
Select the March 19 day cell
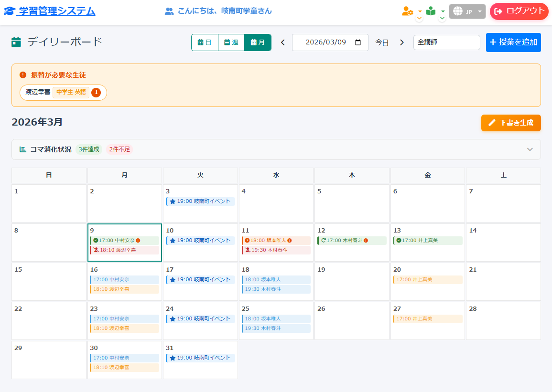click(x=352, y=282)
